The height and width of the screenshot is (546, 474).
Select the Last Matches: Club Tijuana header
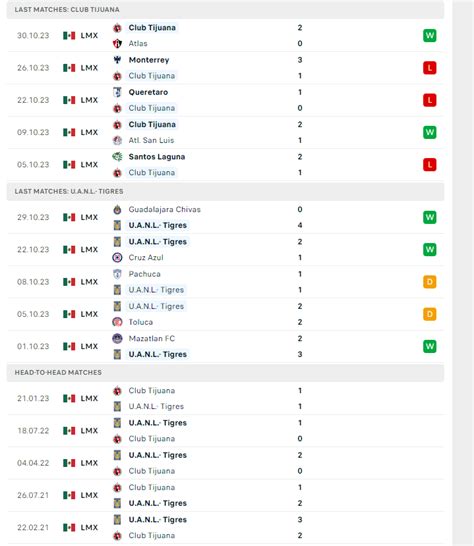[225, 9]
